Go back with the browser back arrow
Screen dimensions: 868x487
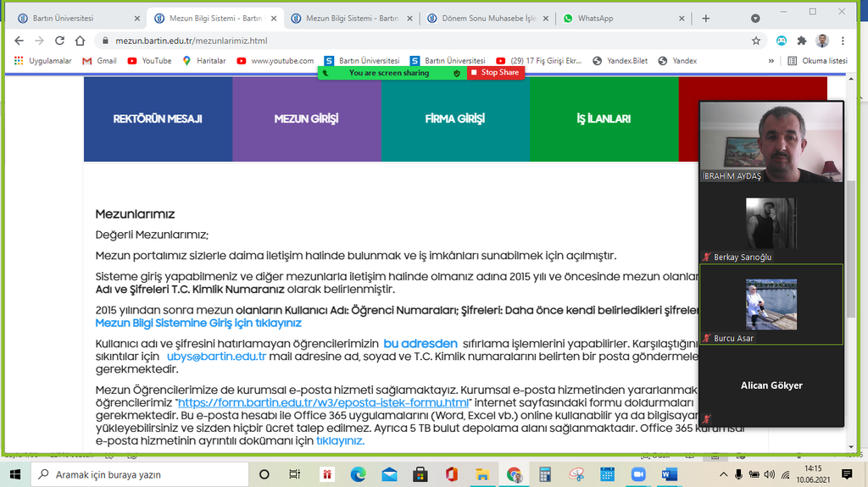coord(19,41)
